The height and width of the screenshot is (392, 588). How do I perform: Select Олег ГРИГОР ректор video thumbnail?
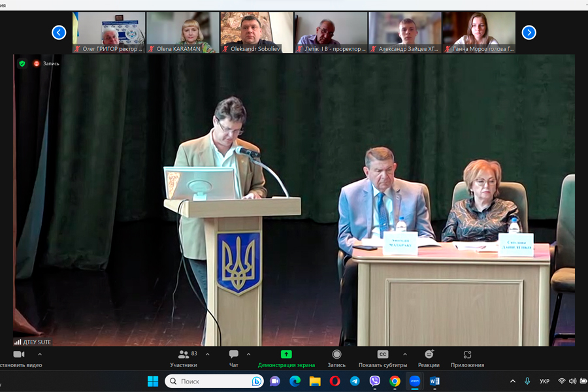coord(108,32)
